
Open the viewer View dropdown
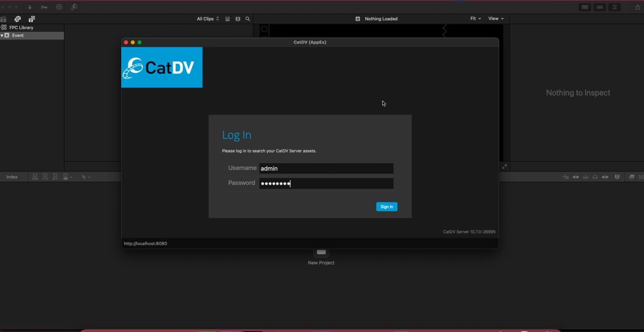[x=496, y=19]
